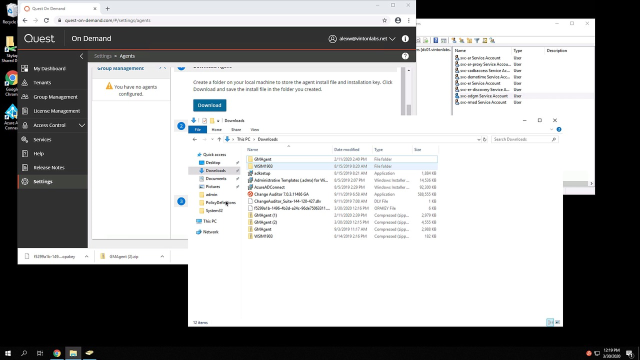Click the Download agent button

tap(209, 105)
